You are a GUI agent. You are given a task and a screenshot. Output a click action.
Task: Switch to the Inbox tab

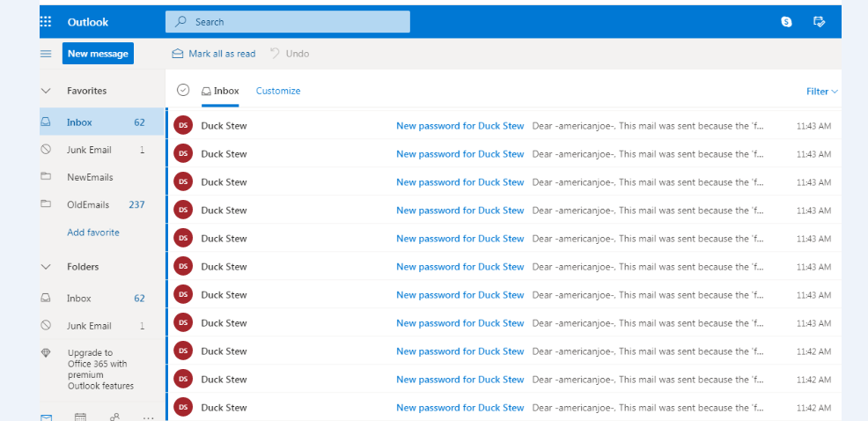(x=220, y=92)
